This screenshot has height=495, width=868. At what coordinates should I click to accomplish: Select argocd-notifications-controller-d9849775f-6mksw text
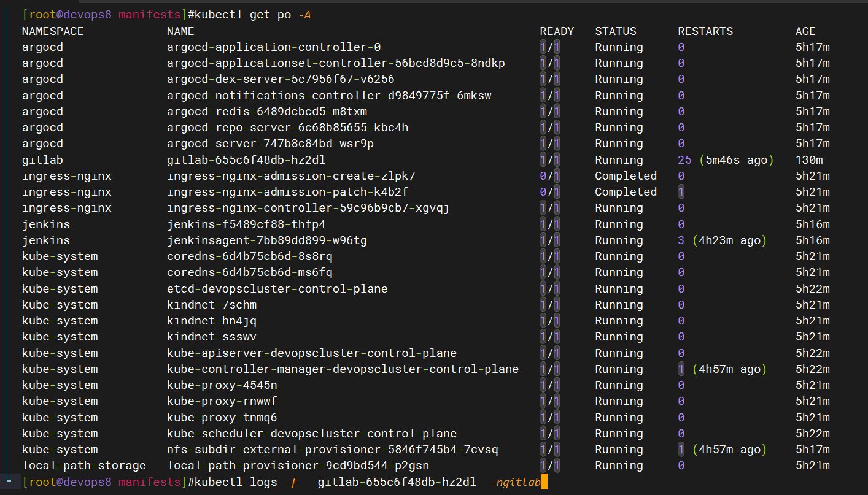[x=329, y=96]
